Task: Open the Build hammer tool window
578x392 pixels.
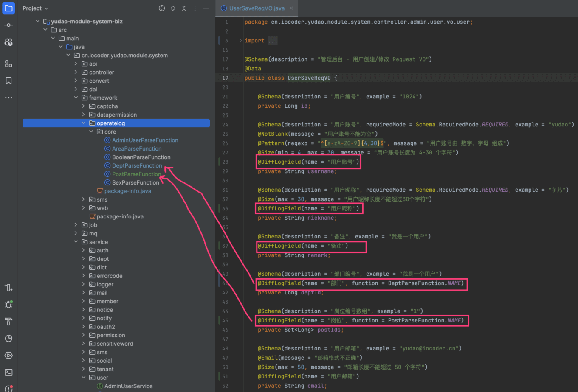Action: click(x=8, y=321)
